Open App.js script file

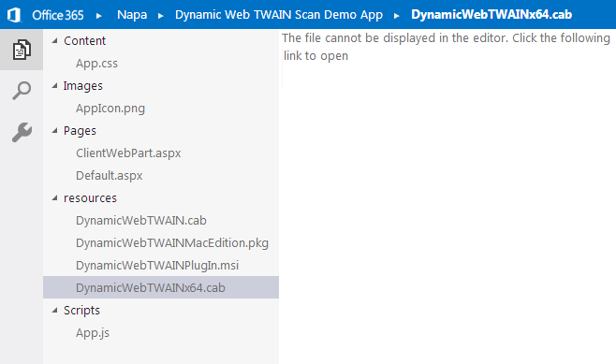[x=93, y=333]
